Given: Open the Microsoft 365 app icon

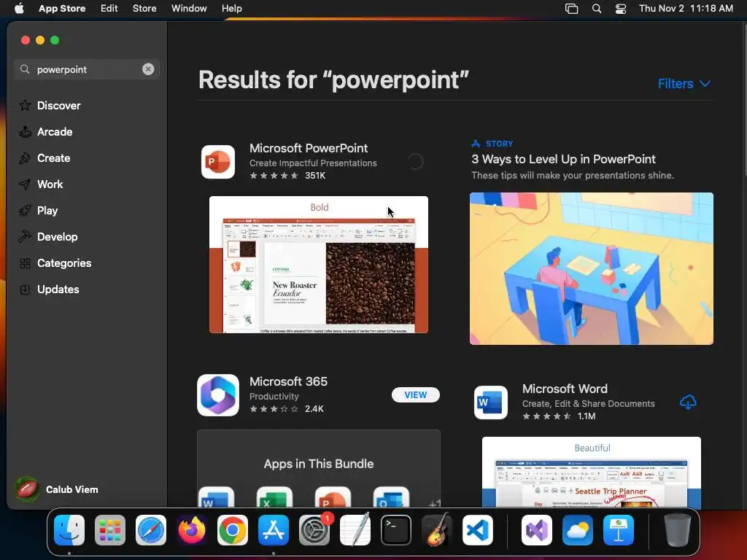Looking at the screenshot, I should click(218, 395).
